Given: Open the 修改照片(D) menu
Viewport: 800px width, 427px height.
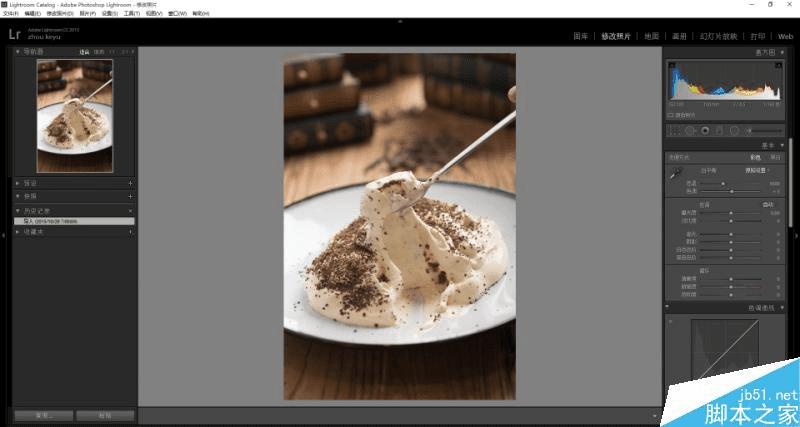Looking at the screenshot, I should coord(60,14).
